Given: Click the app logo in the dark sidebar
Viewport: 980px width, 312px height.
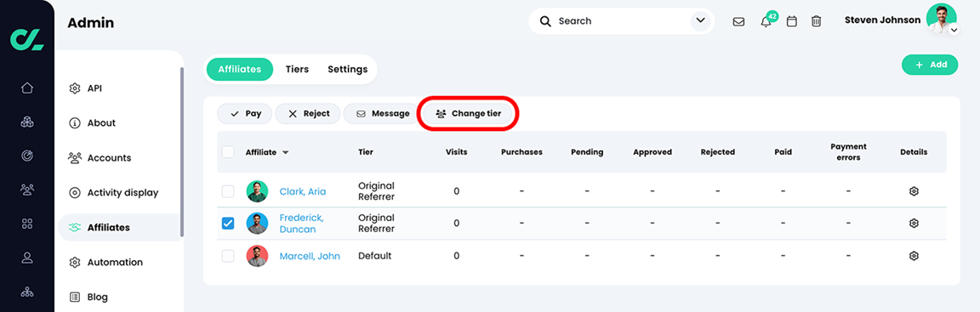Looking at the screenshot, I should 27,39.
